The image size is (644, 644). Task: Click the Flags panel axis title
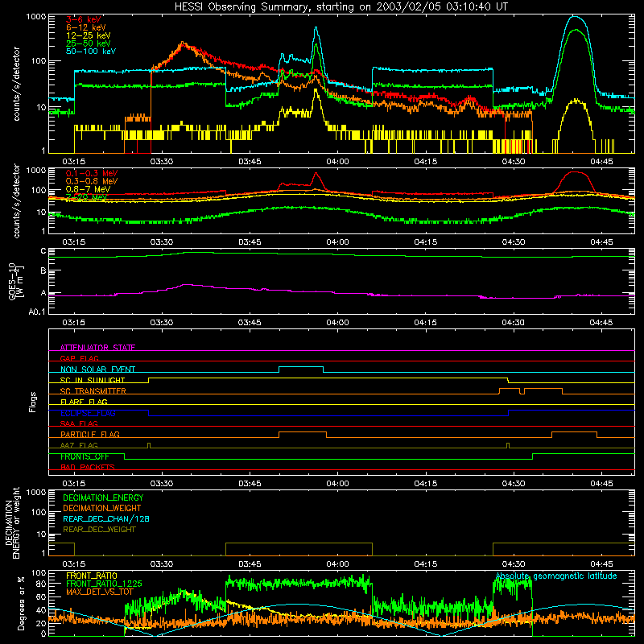(x=33, y=402)
